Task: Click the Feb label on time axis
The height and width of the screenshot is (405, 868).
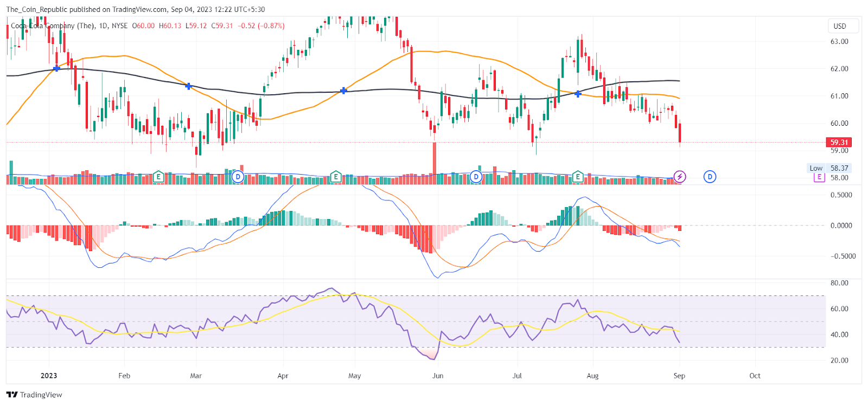Action: click(124, 376)
